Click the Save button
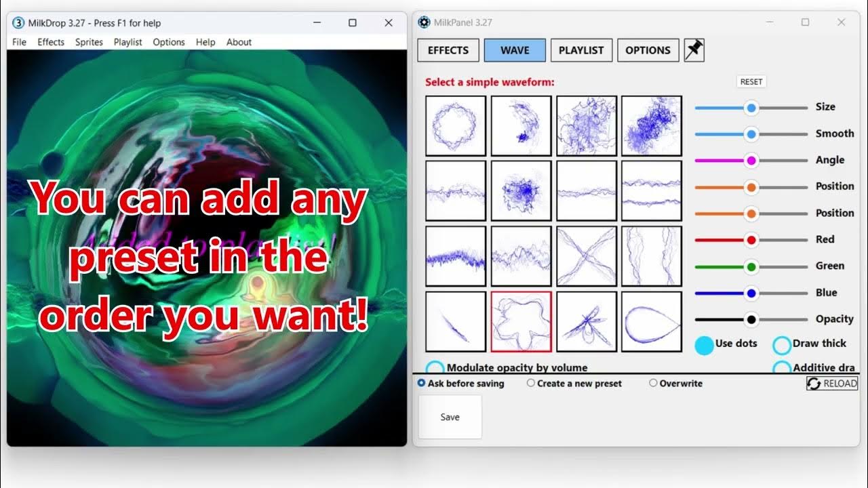 450,417
